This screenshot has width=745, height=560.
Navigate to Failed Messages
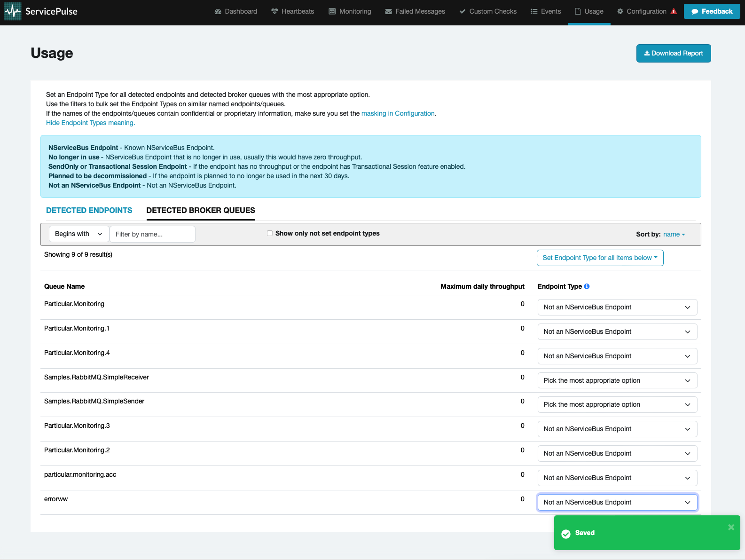coord(415,11)
